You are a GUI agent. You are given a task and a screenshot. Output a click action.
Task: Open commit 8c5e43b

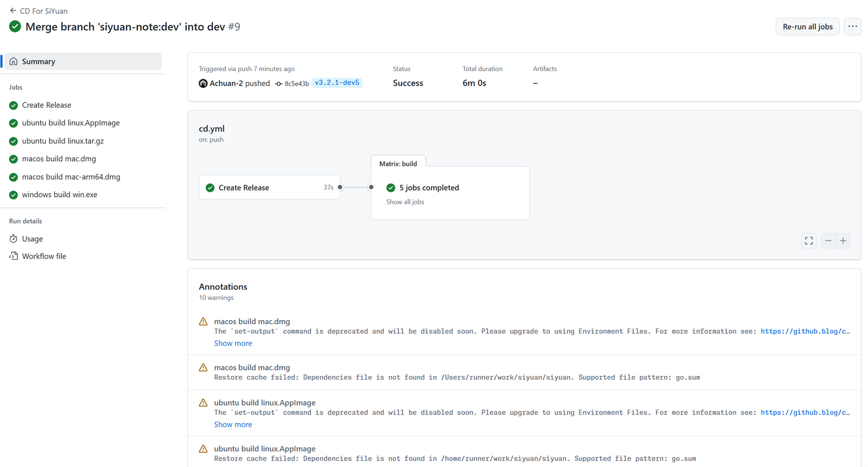tap(297, 84)
